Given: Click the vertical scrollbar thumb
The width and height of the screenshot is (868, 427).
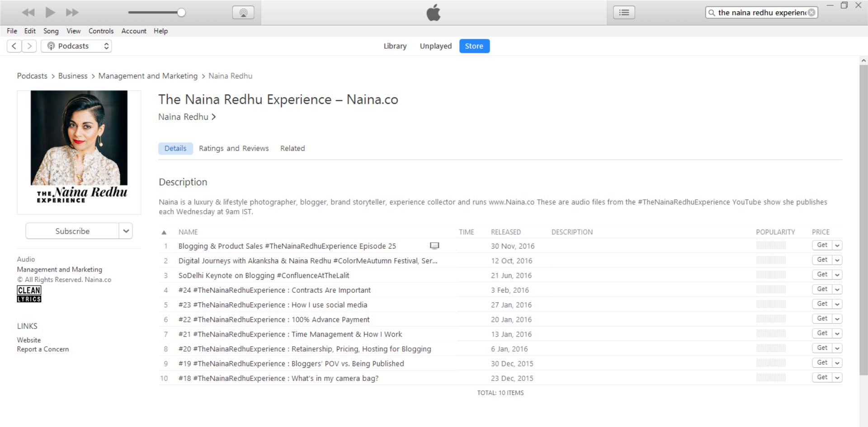Looking at the screenshot, I should tap(863, 220).
